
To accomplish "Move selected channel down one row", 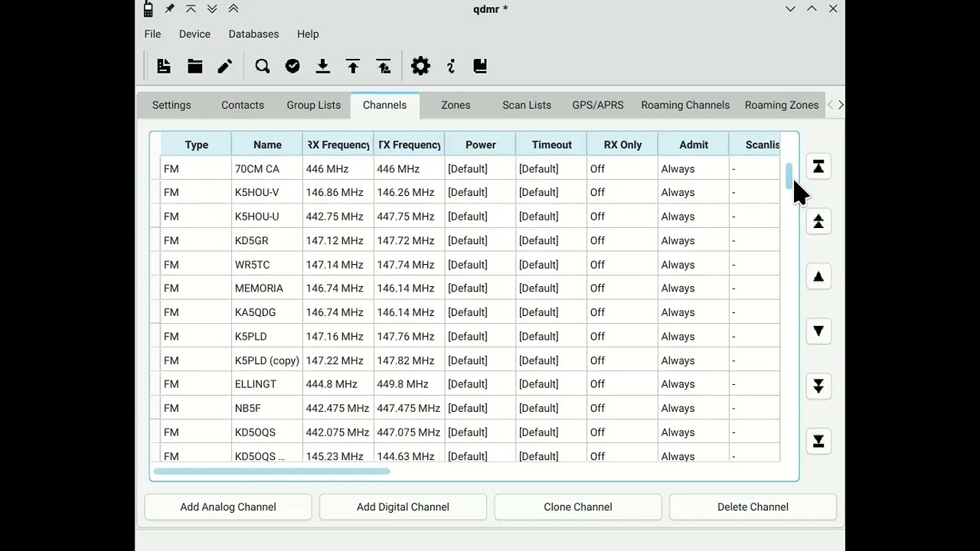I will (x=818, y=331).
